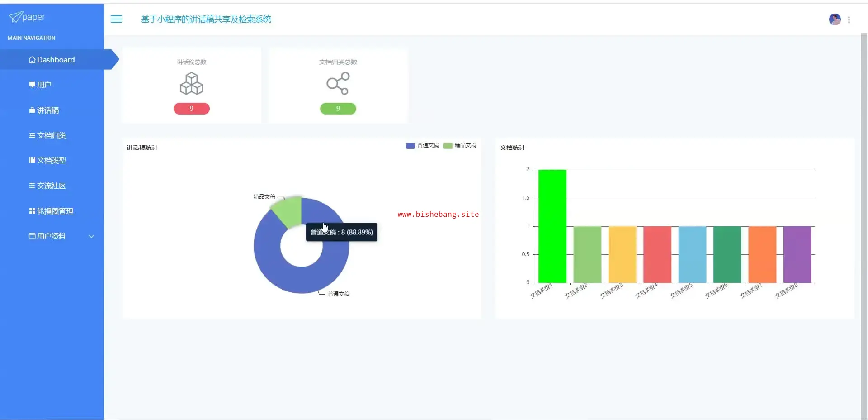
Task: Open the user avatar in top bar
Action: point(835,19)
